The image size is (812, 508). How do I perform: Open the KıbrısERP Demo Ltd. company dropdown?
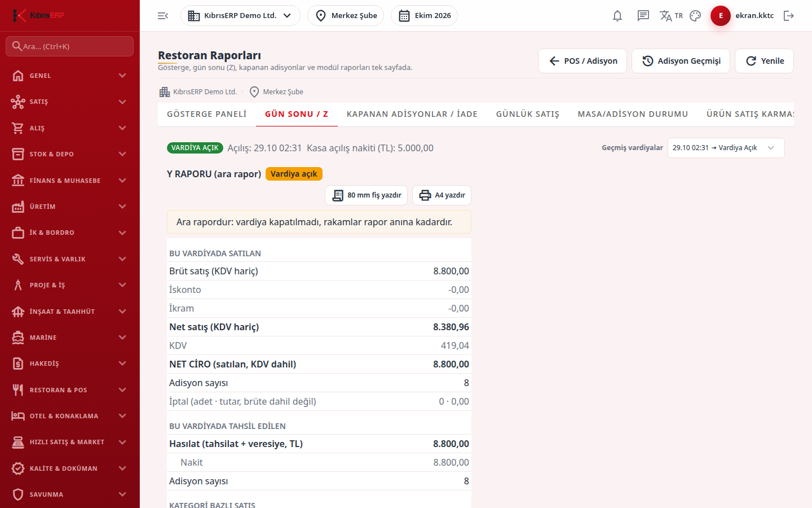pos(240,16)
